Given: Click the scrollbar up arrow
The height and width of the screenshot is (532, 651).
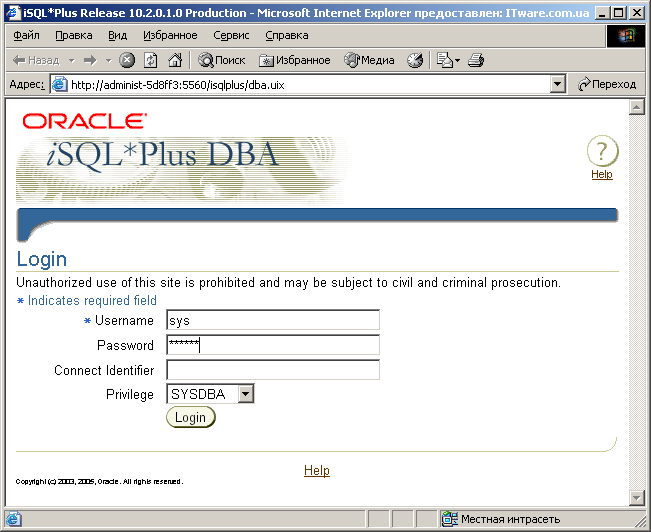Looking at the screenshot, I should pos(636,108).
